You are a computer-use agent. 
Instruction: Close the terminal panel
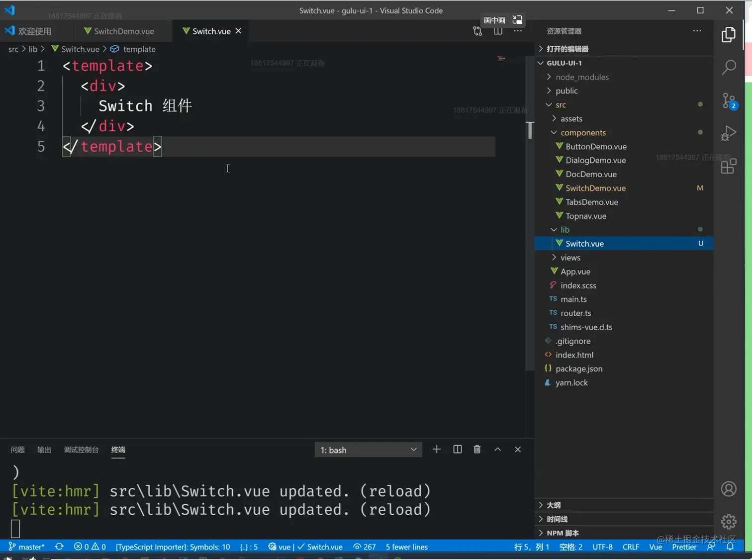pos(518,450)
